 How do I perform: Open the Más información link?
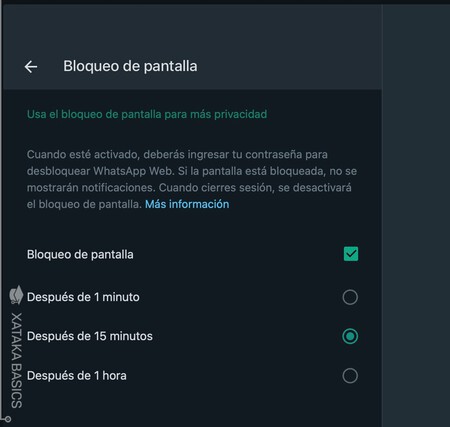187,204
